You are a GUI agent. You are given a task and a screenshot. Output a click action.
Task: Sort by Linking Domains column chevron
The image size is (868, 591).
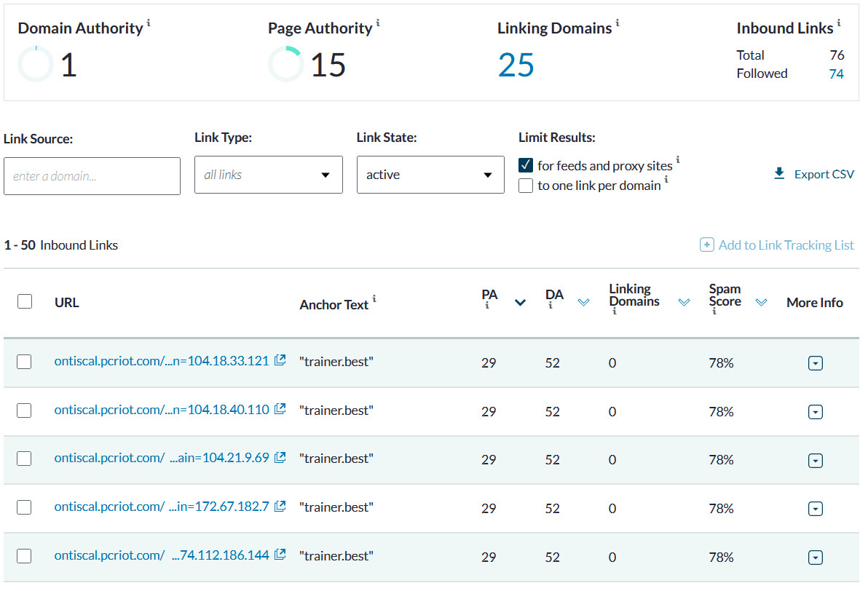coord(684,303)
